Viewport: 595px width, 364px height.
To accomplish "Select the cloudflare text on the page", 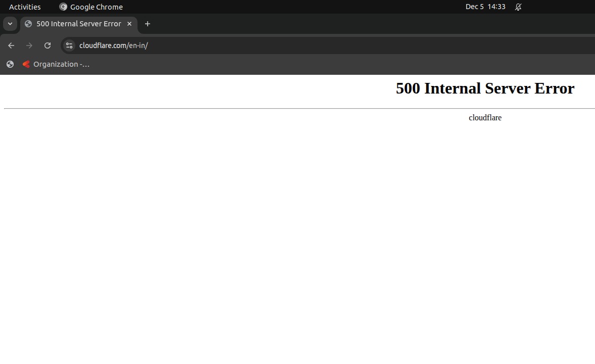I will 485,117.
